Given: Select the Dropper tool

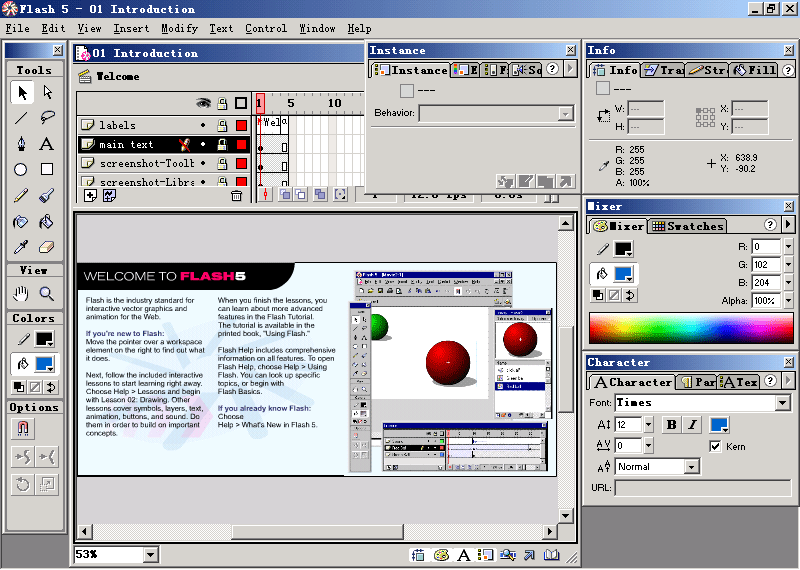Looking at the screenshot, I should [x=21, y=247].
